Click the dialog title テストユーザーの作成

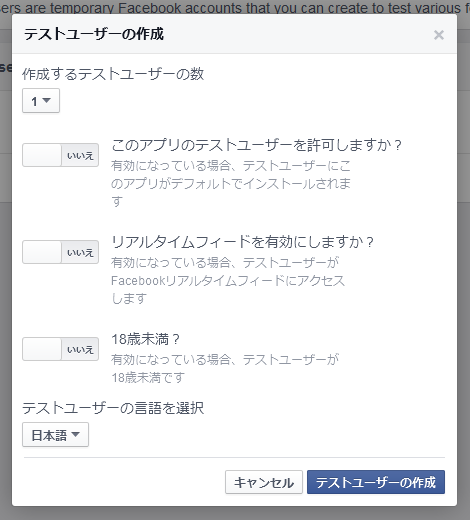point(94,34)
